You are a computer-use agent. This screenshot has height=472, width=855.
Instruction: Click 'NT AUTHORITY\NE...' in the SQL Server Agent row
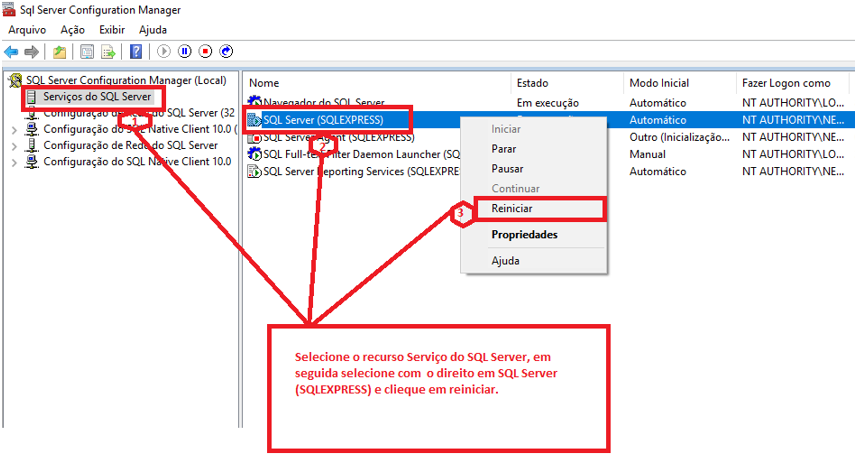[x=793, y=137]
